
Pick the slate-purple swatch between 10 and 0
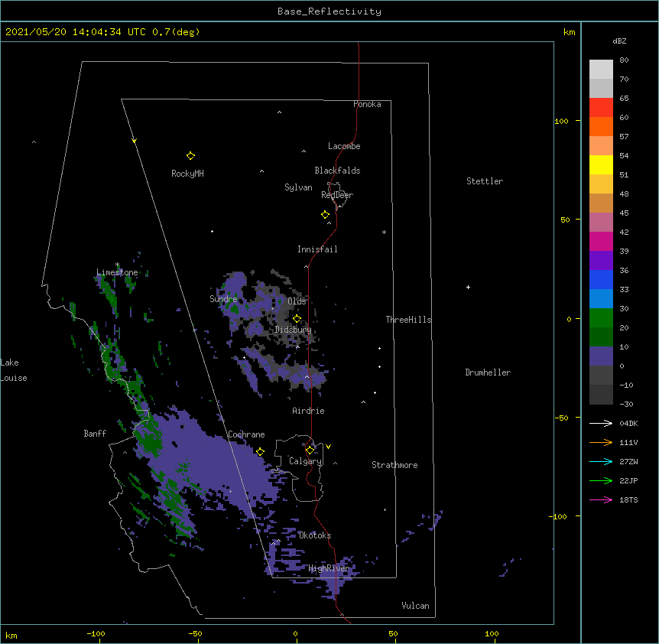click(x=601, y=356)
